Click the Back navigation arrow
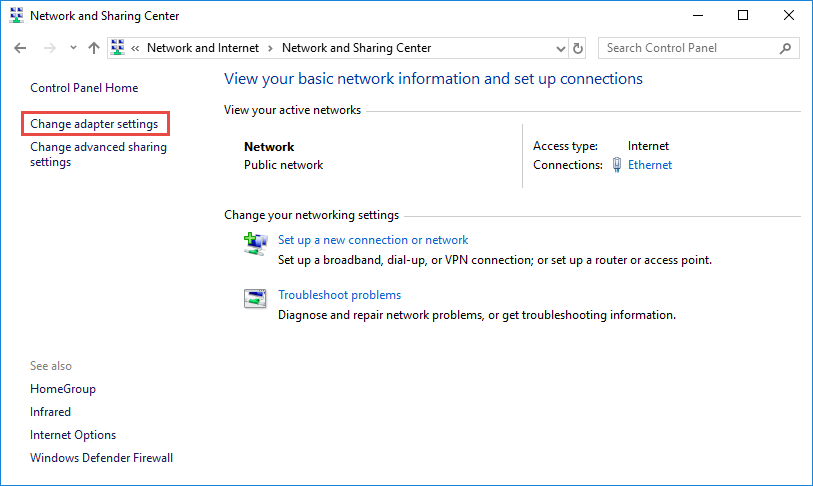The width and height of the screenshot is (813, 486). (x=20, y=48)
